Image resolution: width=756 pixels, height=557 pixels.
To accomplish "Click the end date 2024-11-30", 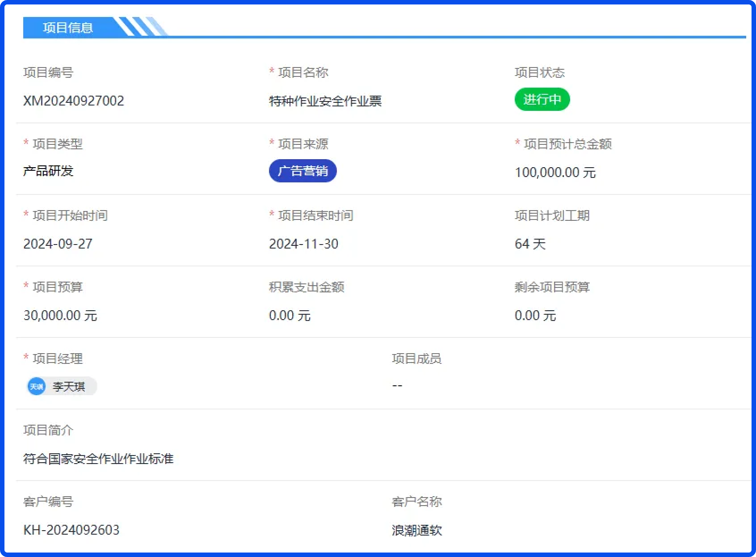I will [304, 244].
